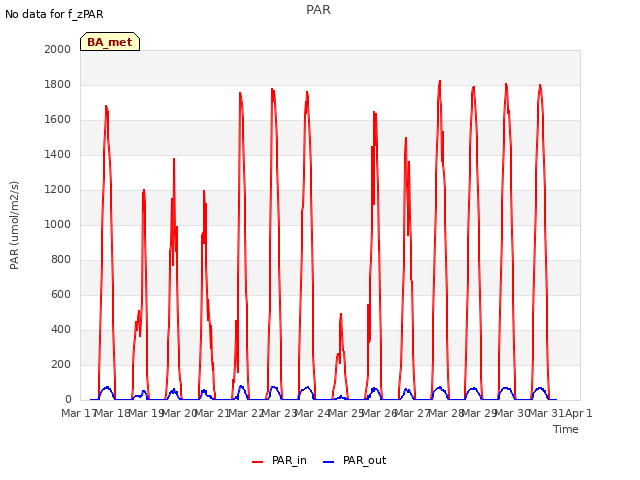
Task: Click the PAR_in peak on Mar 22
Action: (240, 93)
